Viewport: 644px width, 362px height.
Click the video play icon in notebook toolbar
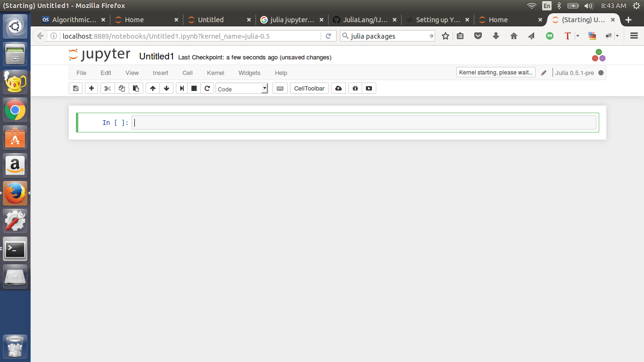click(x=369, y=88)
